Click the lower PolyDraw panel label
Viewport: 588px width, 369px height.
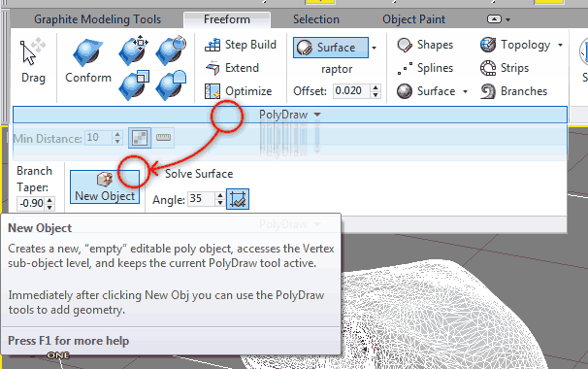click(290, 224)
